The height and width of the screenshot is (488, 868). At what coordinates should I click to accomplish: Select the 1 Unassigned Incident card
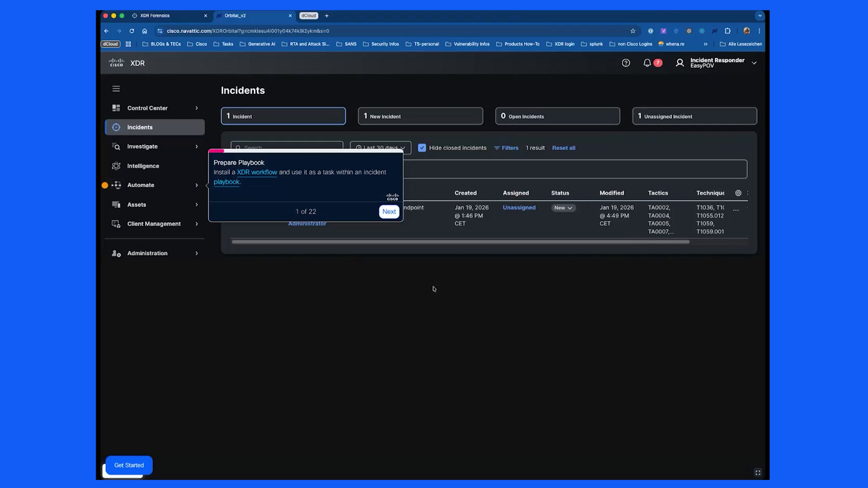click(694, 116)
